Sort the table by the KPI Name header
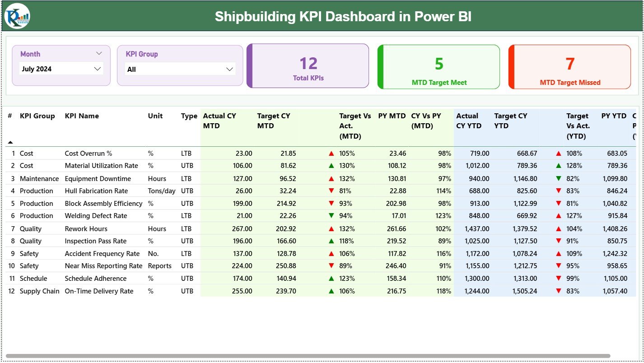Screen dimensions: 644x363 click(x=81, y=116)
